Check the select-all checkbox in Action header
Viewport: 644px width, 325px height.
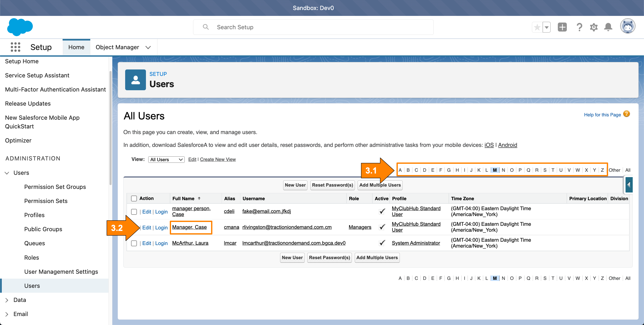coord(134,198)
